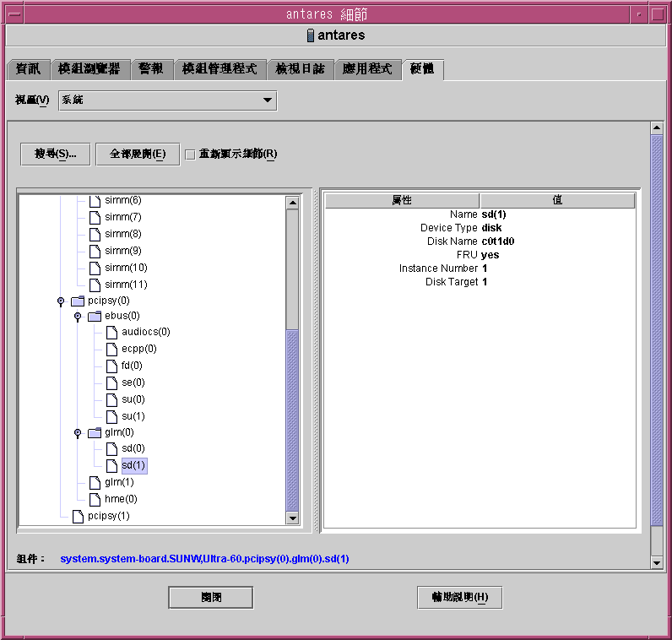Screen dimensions: 672x640
Task: Click the Device Type value disk
Action: coord(491,228)
